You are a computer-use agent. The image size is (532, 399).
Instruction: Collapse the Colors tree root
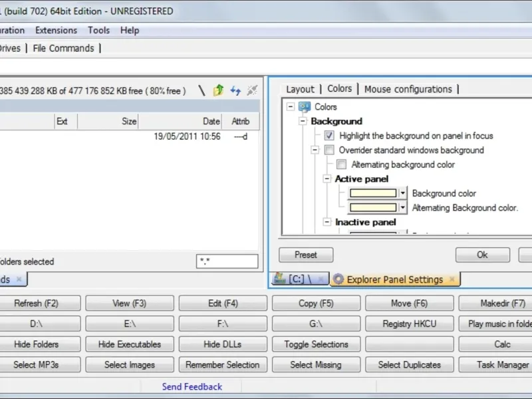291,107
